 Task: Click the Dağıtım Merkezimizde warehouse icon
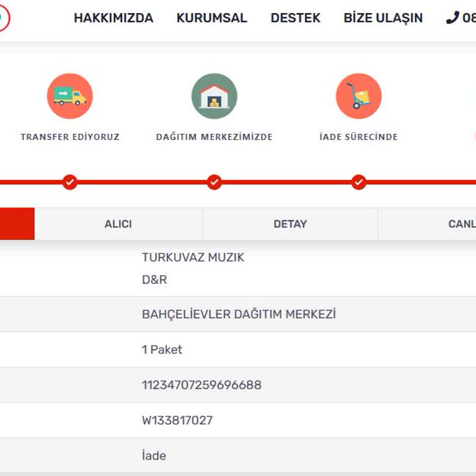(x=214, y=96)
